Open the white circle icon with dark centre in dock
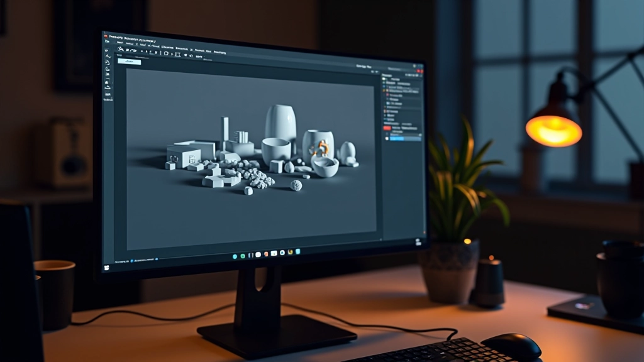Screen dimensions: 644x362 tap(282, 253)
